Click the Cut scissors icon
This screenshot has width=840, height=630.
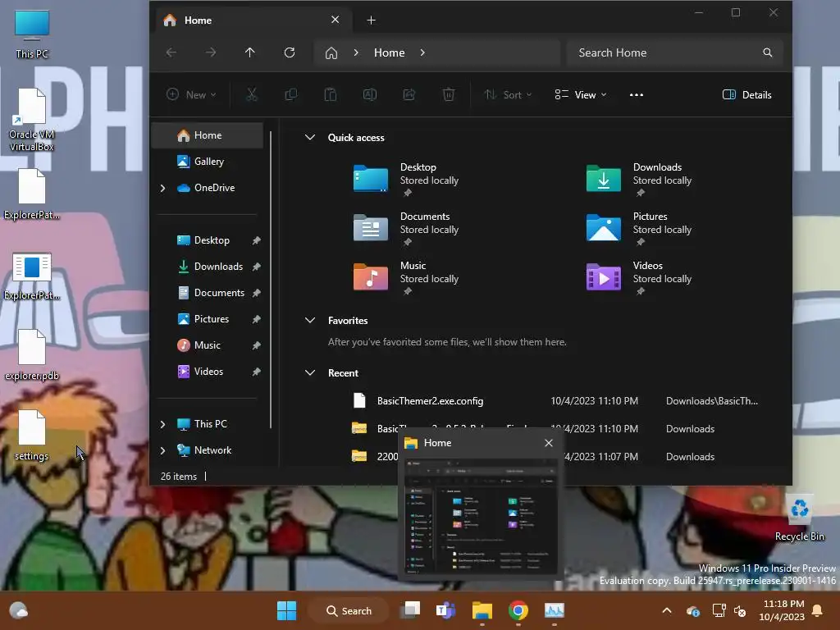point(252,95)
